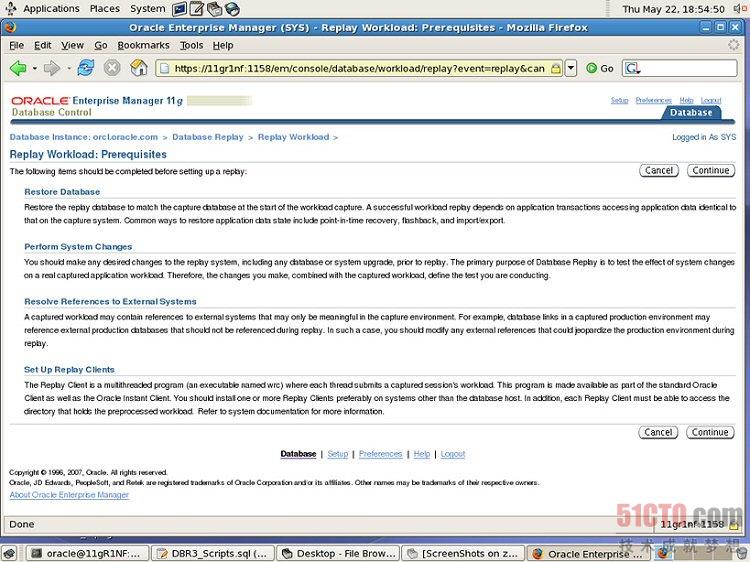750x562 pixels.
Task: Click the bottom Cancel button
Action: tap(658, 432)
